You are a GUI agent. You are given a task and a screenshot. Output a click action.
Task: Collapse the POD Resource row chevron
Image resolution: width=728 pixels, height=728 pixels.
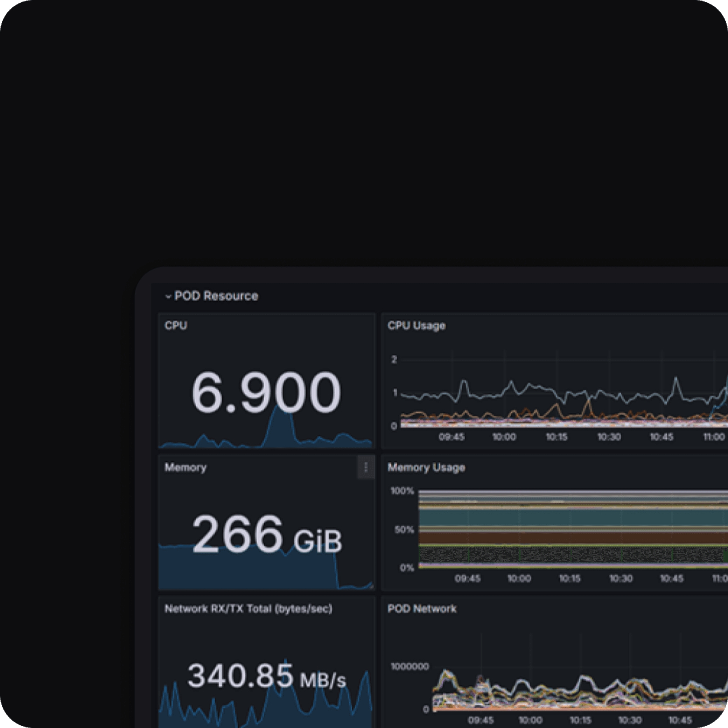[168, 297]
